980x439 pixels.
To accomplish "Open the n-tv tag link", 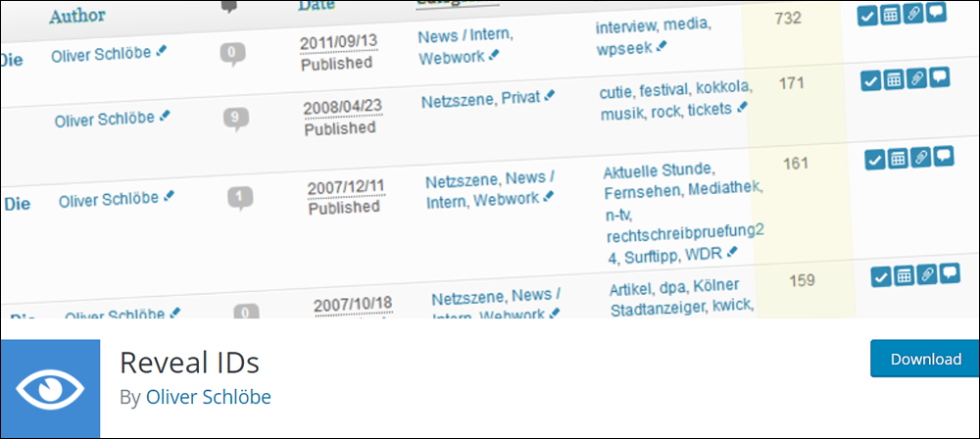I will 619,216.
